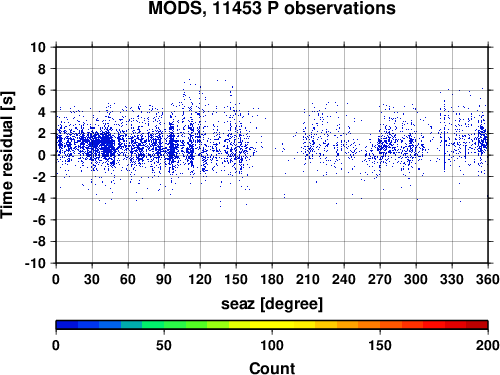The height and width of the screenshot is (375, 500).
Task: Click the plot title 'MODS, 11453 P observations'
Action: 272,8
